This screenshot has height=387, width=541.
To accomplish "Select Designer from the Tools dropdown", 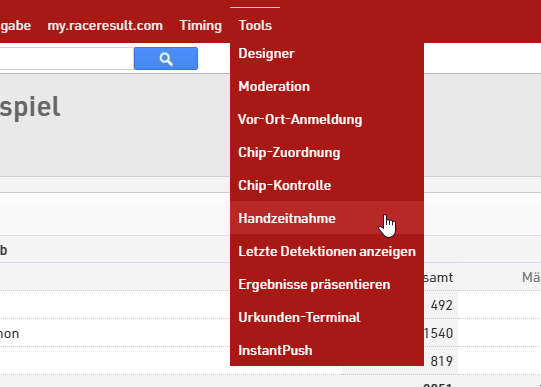I will 327,53.
